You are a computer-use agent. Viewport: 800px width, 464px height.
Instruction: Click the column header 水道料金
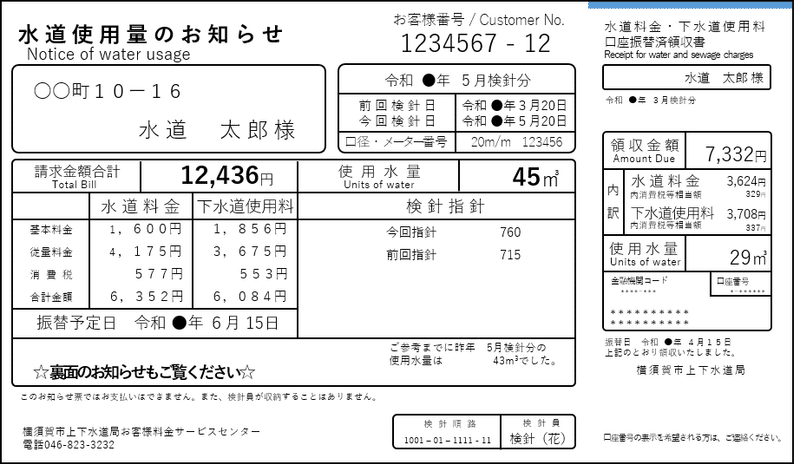140,206
